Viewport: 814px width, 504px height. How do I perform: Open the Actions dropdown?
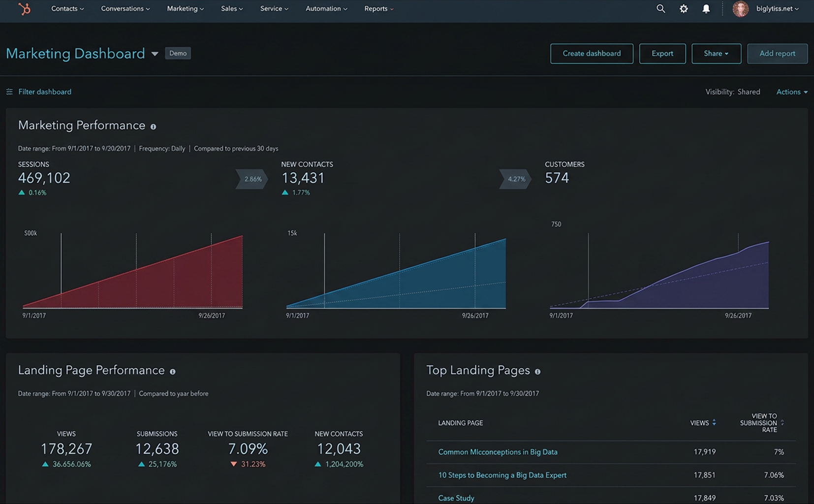point(792,92)
